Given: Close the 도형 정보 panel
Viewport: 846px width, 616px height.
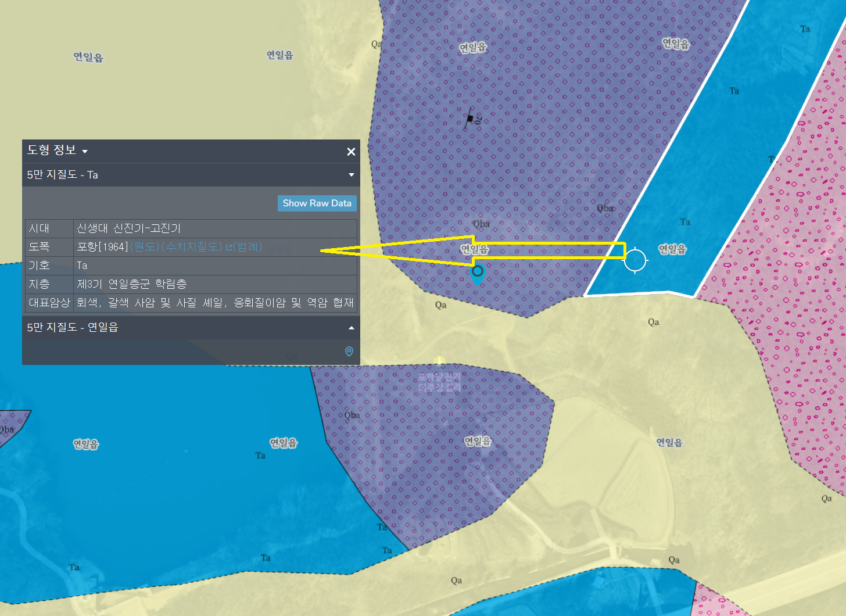Looking at the screenshot, I should [x=351, y=152].
